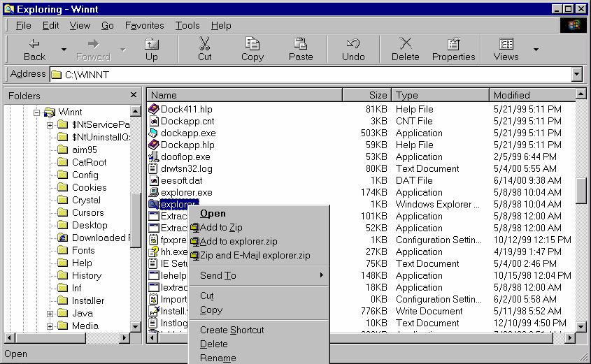Open the Views dropdown arrow

tap(536, 50)
